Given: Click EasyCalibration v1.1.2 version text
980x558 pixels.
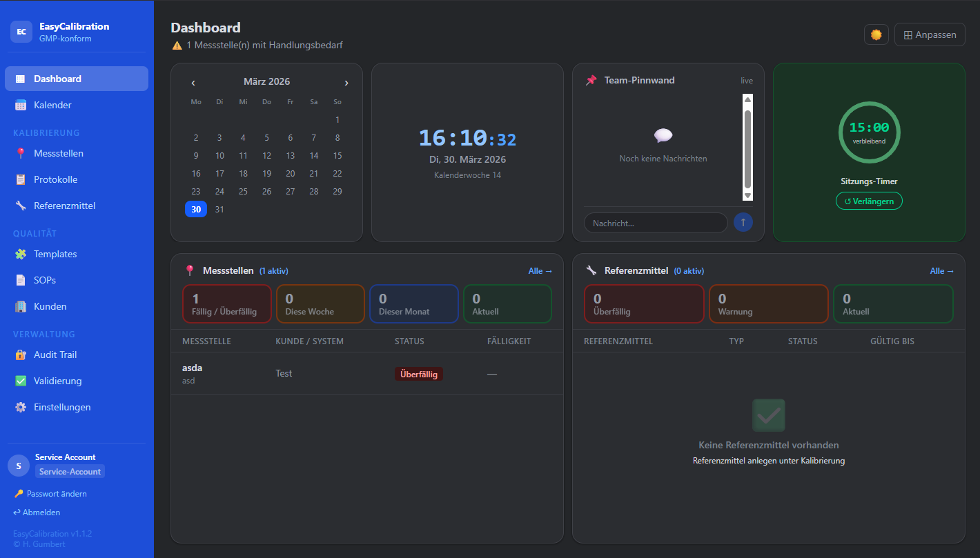Looking at the screenshot, I should coord(52,534).
